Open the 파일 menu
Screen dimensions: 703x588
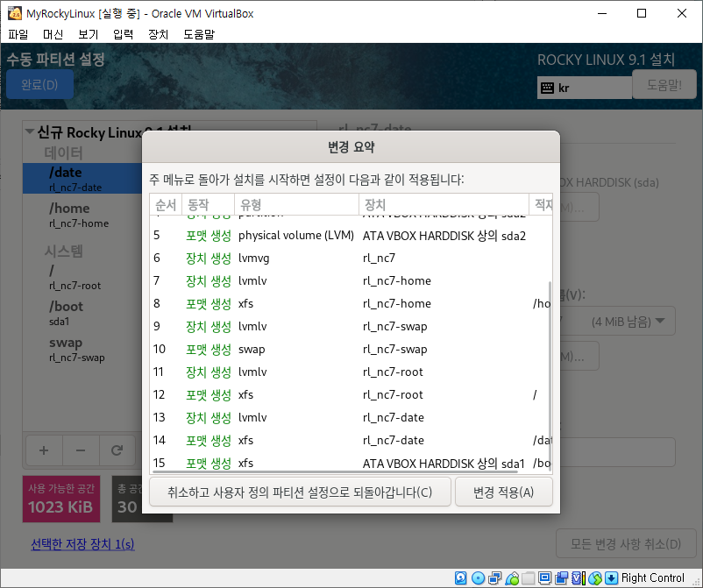pos(18,34)
